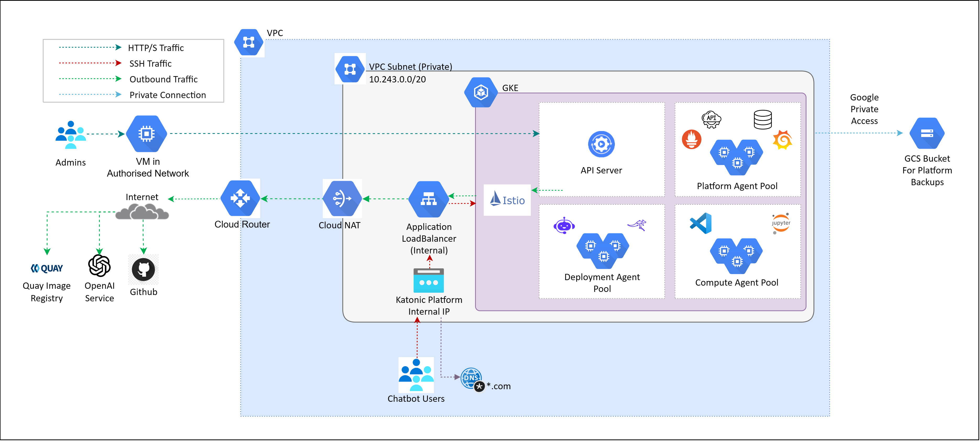Select the Cloud NAT label
The height and width of the screenshot is (441, 980).
[x=340, y=225]
